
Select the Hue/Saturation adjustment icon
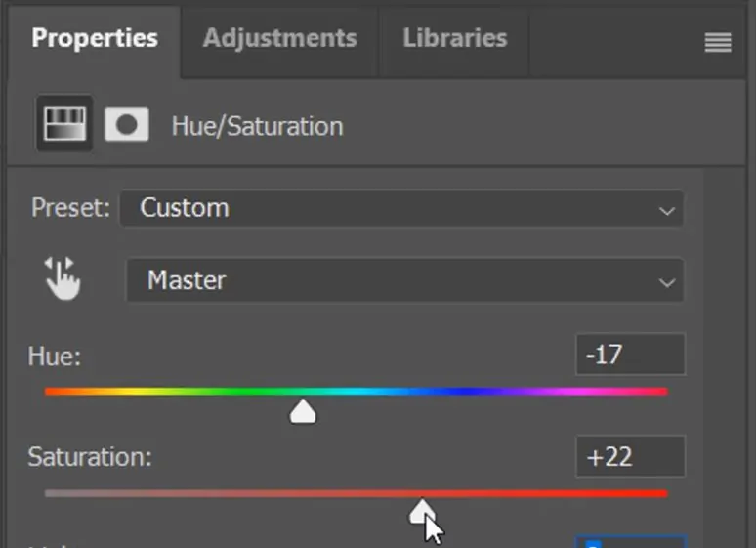coord(64,123)
